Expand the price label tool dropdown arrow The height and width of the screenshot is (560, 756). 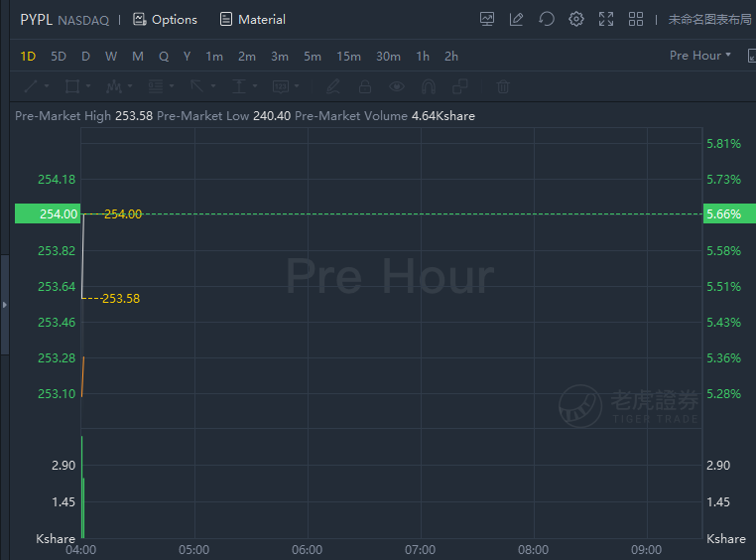click(297, 86)
